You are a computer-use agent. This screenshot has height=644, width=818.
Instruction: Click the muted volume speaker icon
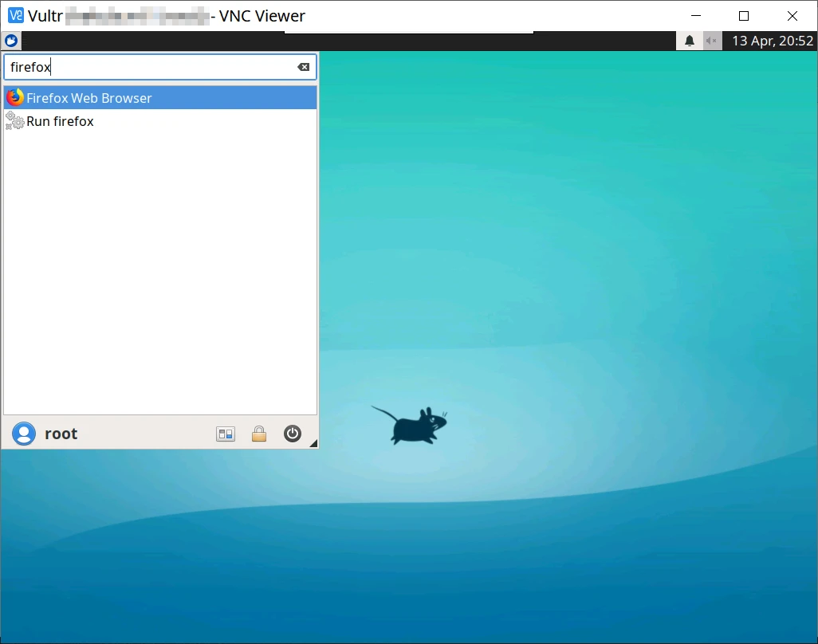coord(711,41)
